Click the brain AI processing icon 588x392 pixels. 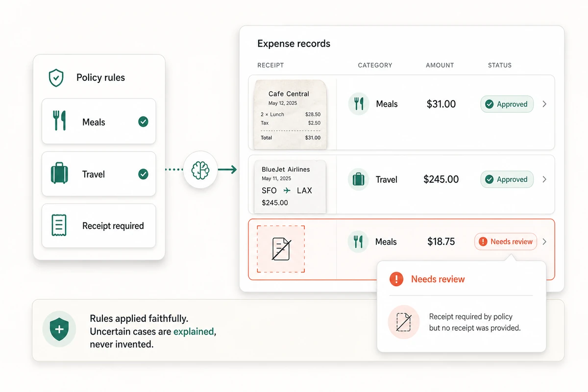pyautogui.click(x=200, y=170)
